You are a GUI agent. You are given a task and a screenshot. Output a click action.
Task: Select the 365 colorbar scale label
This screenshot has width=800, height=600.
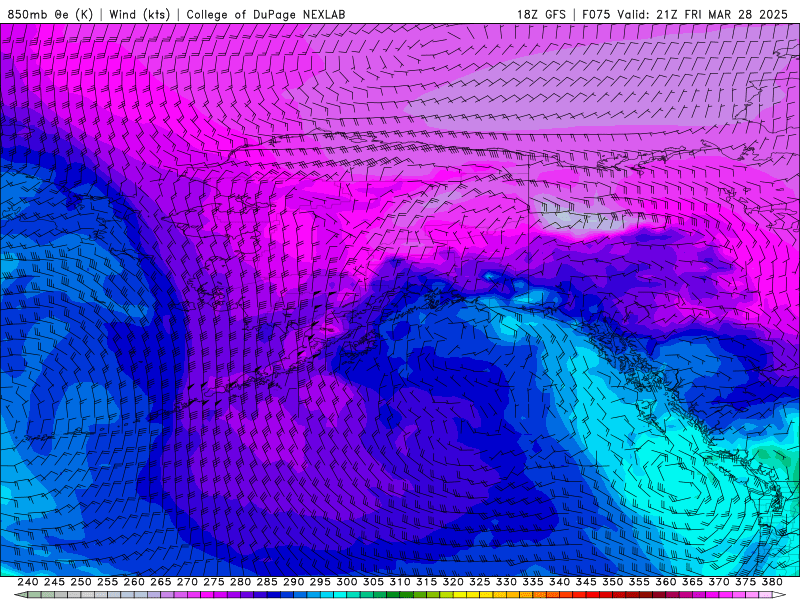[x=692, y=582]
